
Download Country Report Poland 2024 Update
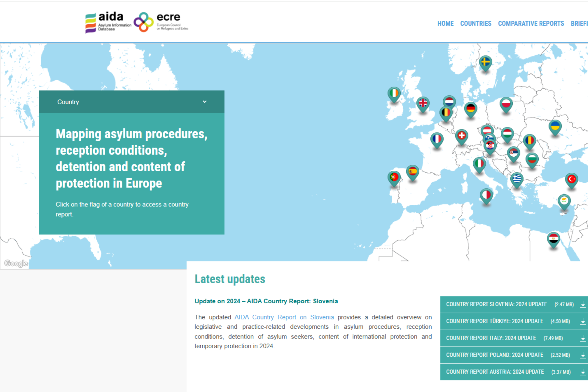(495, 355)
